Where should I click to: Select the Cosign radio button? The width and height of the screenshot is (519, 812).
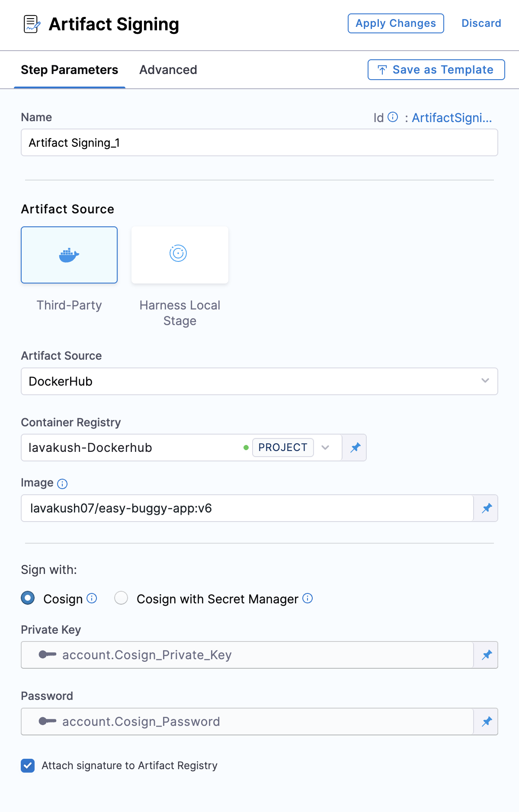coord(28,598)
